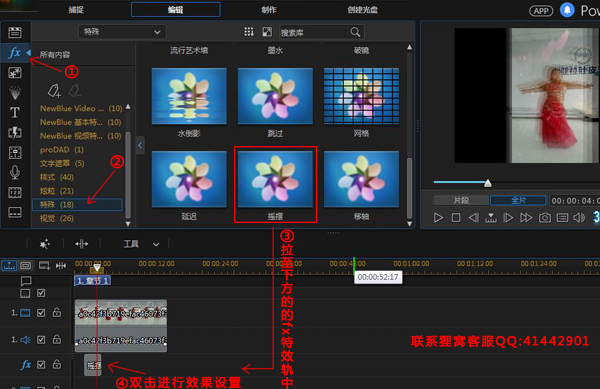Switch to the Produce (制作) tab

pos(269,10)
